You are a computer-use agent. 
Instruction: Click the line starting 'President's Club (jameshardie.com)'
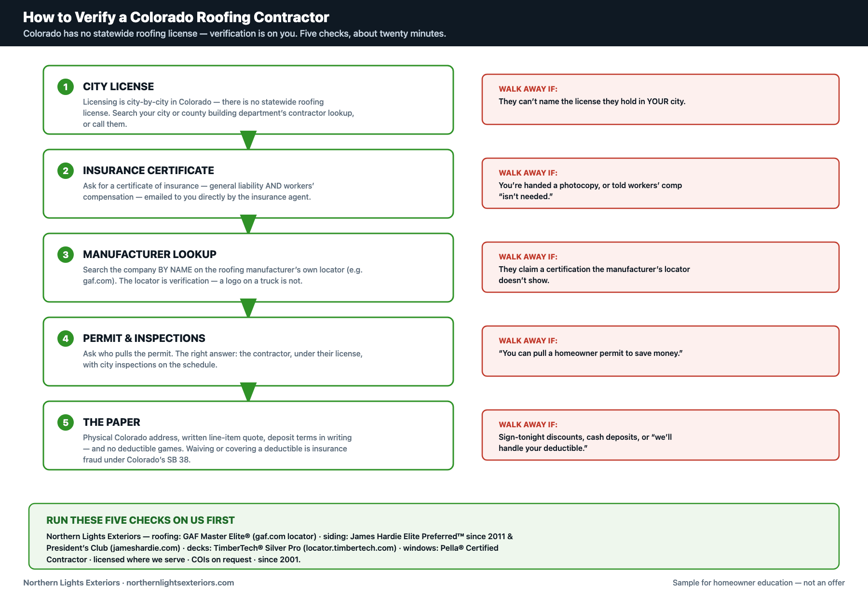point(272,548)
